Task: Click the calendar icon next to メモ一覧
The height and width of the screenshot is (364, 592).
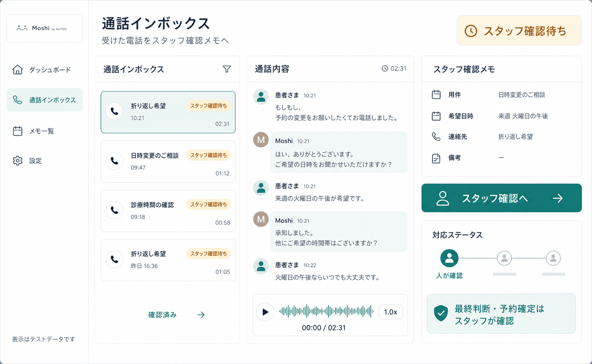Action: (17, 131)
